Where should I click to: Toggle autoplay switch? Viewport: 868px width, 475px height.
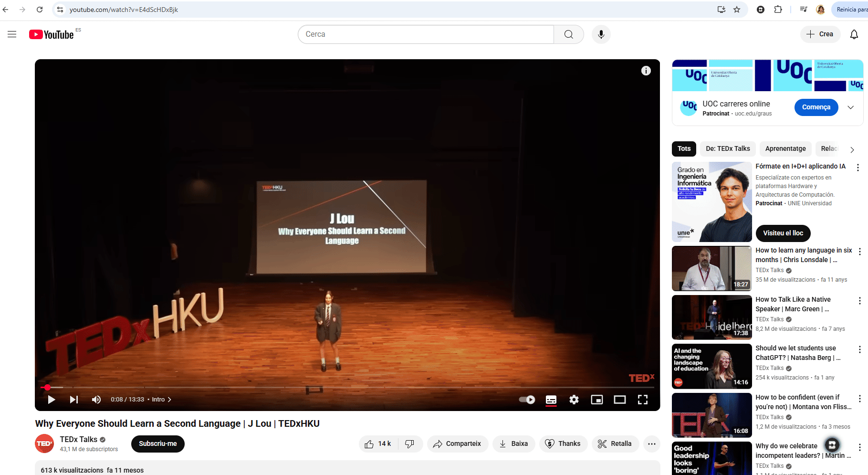coord(527,400)
